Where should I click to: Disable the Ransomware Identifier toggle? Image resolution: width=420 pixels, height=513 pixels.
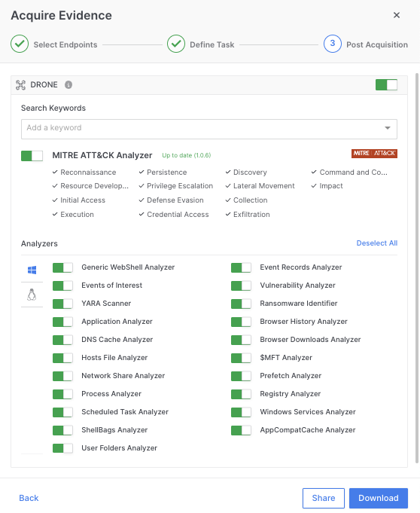pyautogui.click(x=241, y=304)
